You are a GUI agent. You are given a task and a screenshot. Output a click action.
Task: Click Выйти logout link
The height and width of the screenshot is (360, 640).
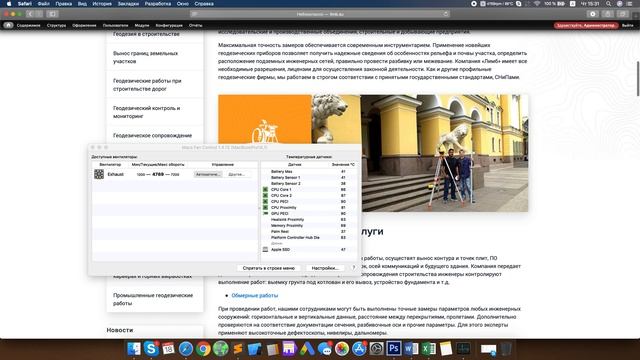(627, 25)
